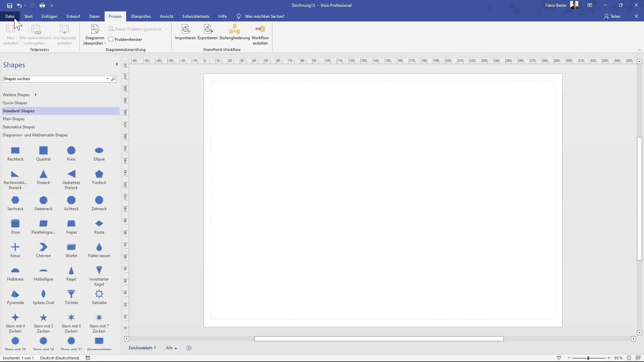644x362 pixels.
Task: Click the zoom slider handle
Action: coord(588,358)
